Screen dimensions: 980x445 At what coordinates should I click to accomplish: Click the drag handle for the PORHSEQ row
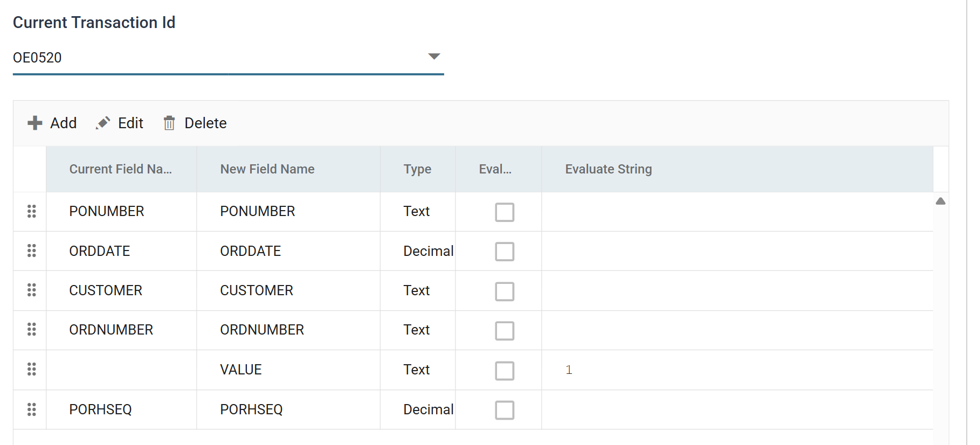[32, 409]
